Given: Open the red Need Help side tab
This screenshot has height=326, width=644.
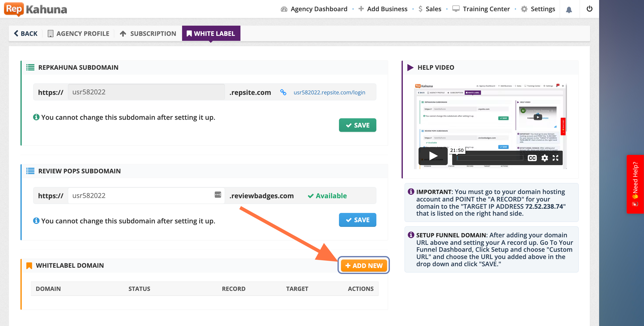Looking at the screenshot, I should [x=635, y=184].
